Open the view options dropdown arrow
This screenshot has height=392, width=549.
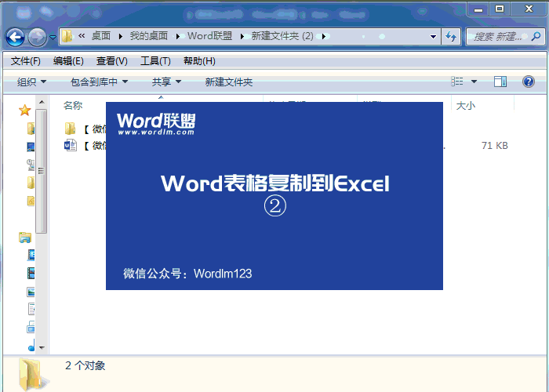(474, 82)
